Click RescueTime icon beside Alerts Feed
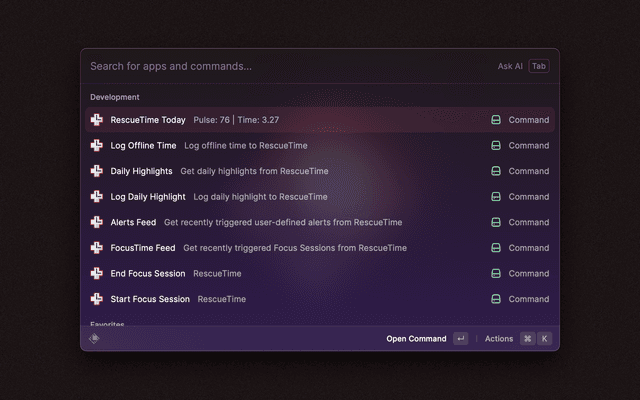Image resolution: width=640 pixels, height=400 pixels. pyautogui.click(x=97, y=222)
